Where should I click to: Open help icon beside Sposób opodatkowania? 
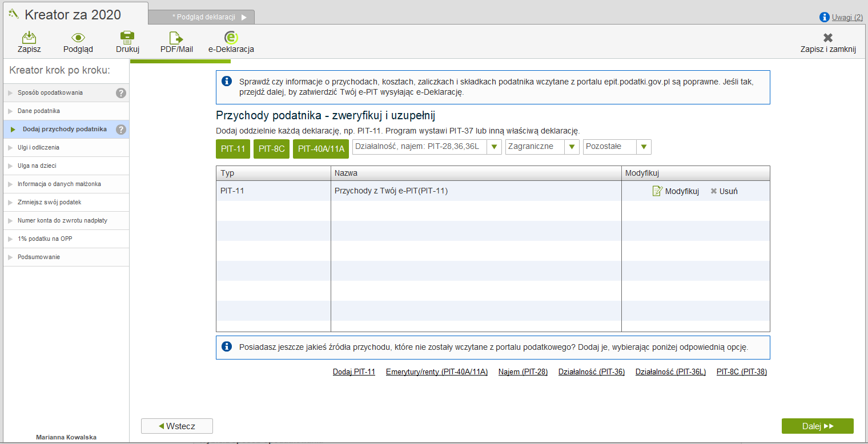click(x=120, y=93)
